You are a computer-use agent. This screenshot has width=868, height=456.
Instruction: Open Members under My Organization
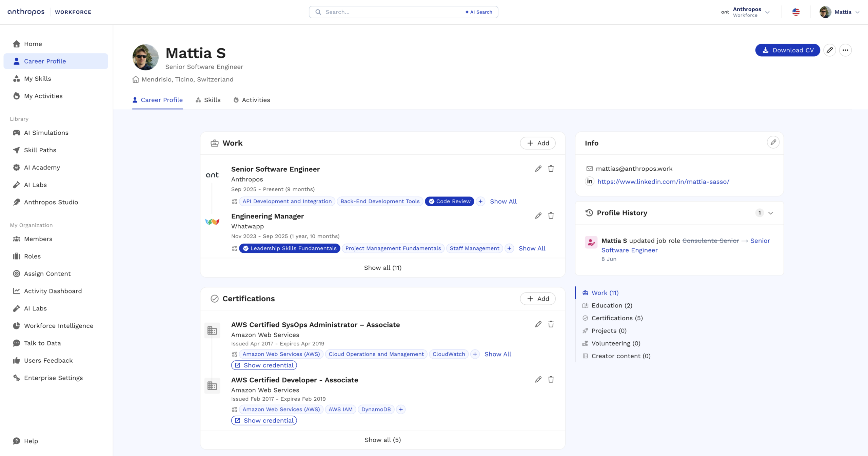click(56, 239)
